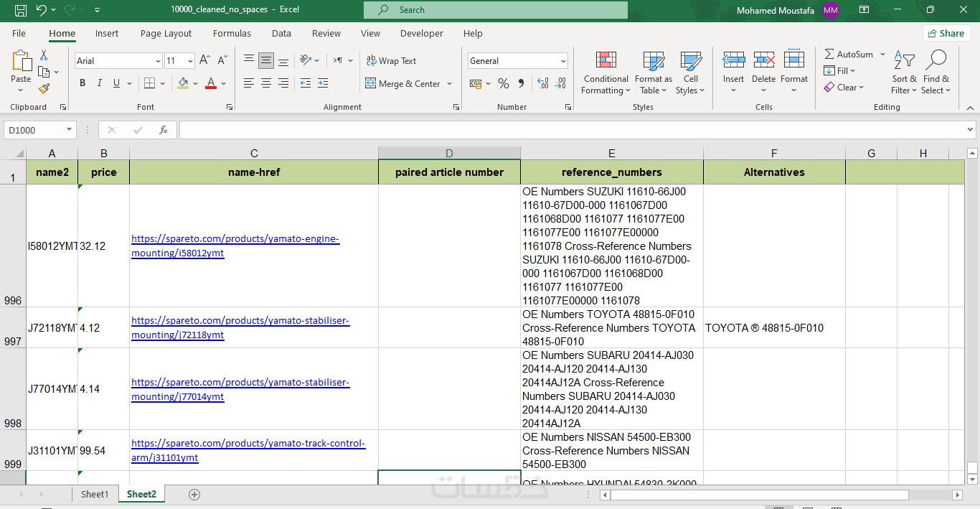980x509 pixels.
Task: Open the i58012ymt engine mounting link
Action: pyautogui.click(x=235, y=246)
